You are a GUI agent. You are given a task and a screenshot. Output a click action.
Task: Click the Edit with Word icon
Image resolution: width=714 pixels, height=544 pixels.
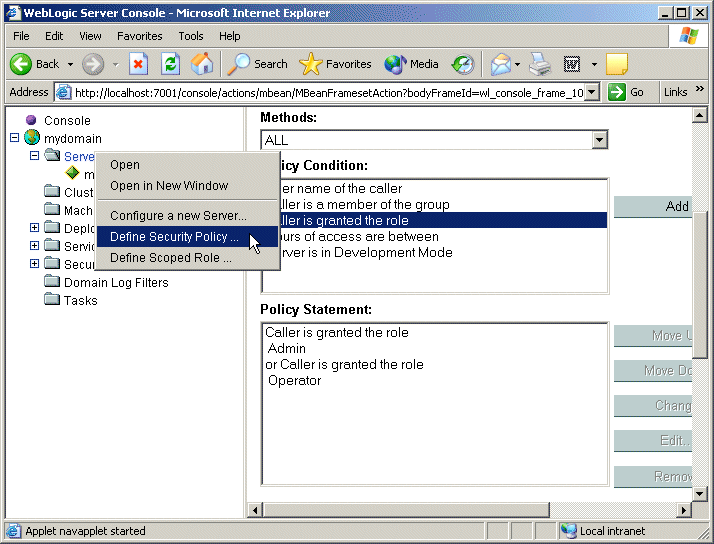click(x=572, y=64)
